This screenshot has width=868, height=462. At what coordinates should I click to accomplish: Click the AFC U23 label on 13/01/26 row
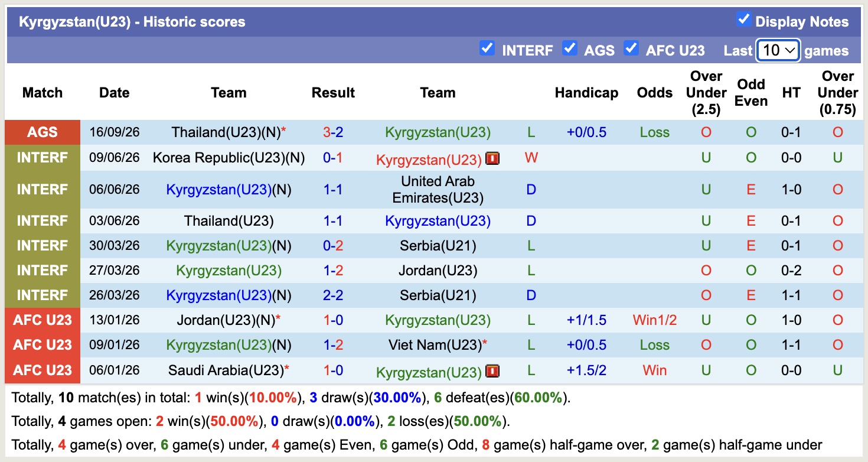tap(43, 320)
